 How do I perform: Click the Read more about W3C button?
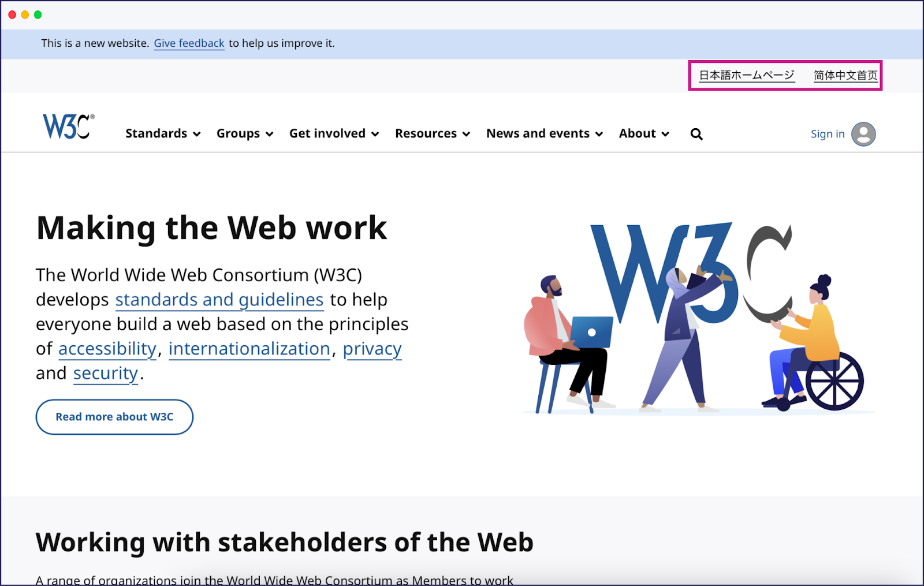(x=114, y=417)
